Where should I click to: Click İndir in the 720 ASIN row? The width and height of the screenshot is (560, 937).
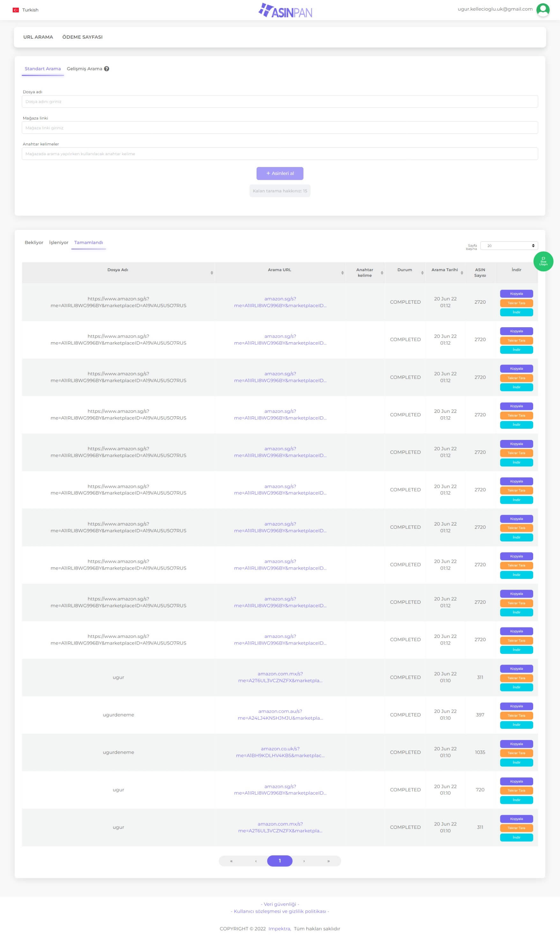(x=516, y=800)
